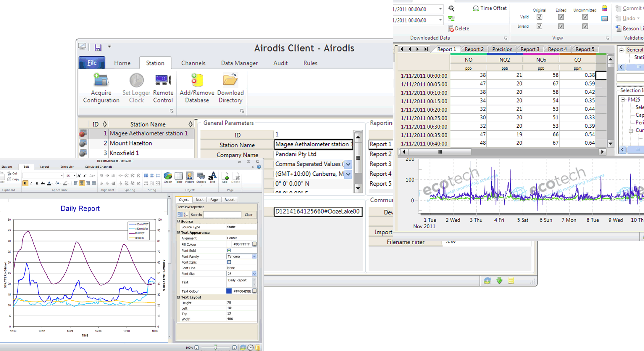Select Knoxfield 1 station row
Image resolution: width=644 pixels, height=351 pixels.
pos(137,153)
